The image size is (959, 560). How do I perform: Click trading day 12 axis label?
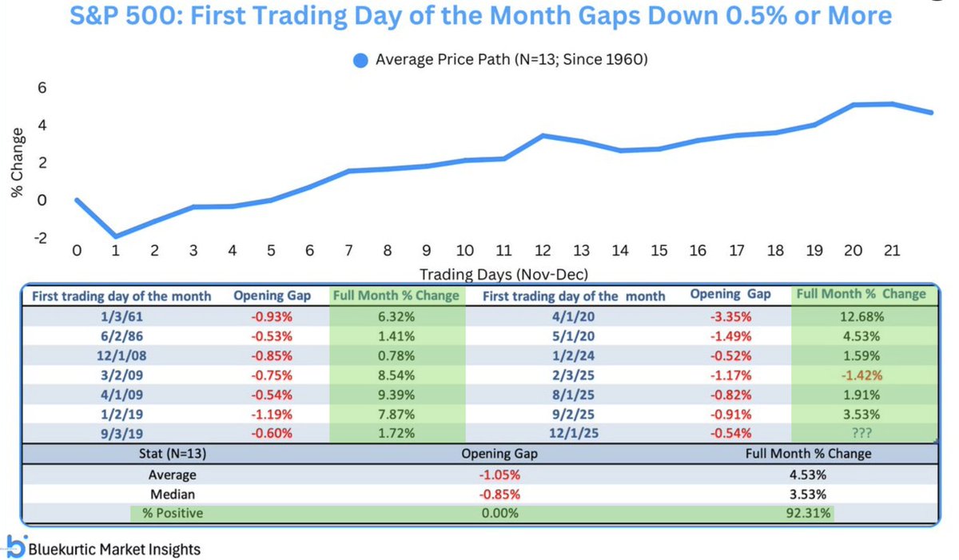[x=543, y=250]
